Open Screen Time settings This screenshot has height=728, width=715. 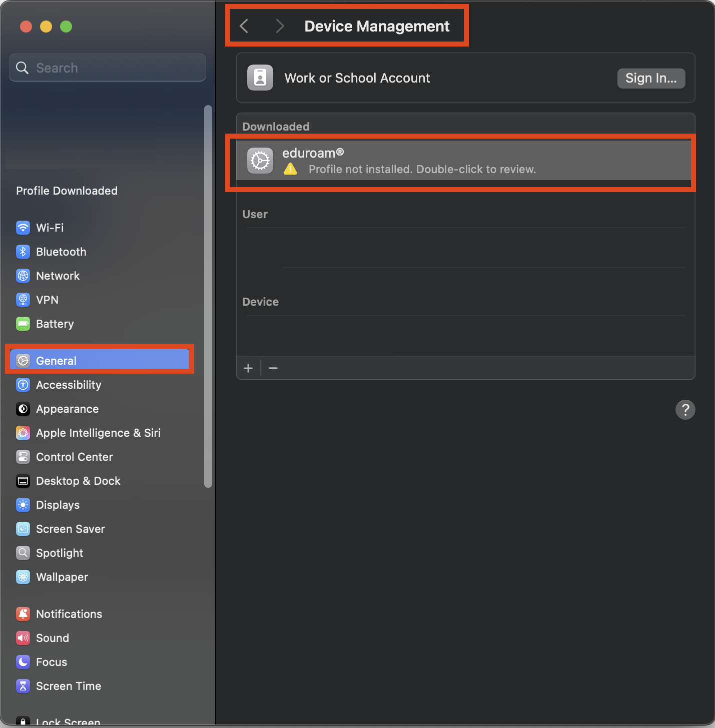coord(100,686)
